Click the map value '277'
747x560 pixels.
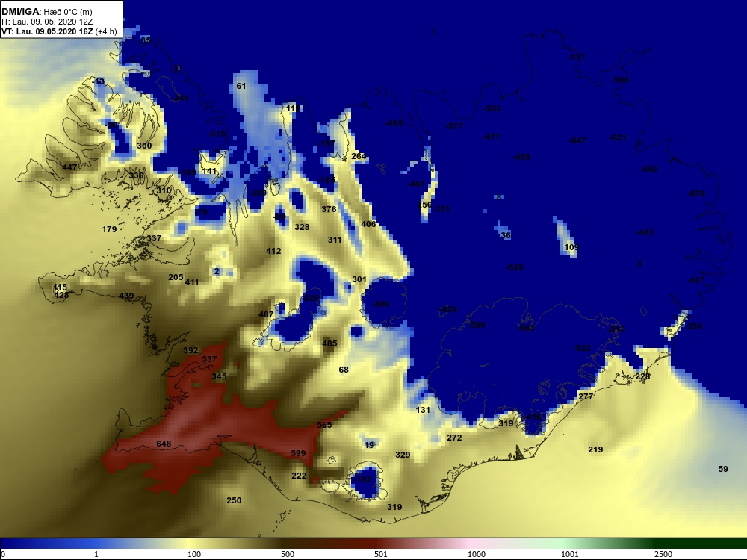[586, 396]
